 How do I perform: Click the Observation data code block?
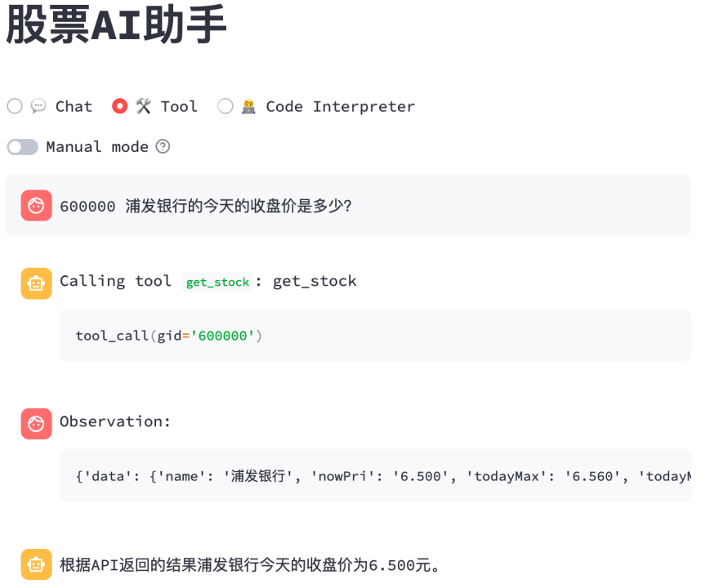point(375,476)
